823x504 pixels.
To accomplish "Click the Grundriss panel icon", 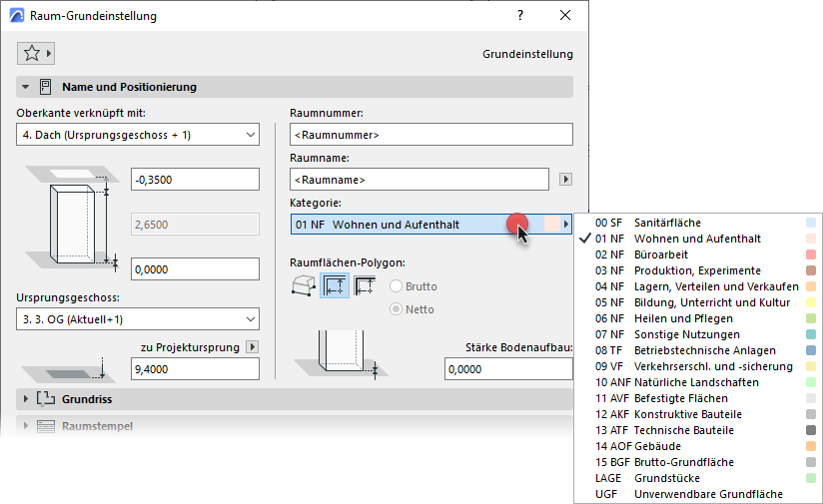I will point(46,399).
